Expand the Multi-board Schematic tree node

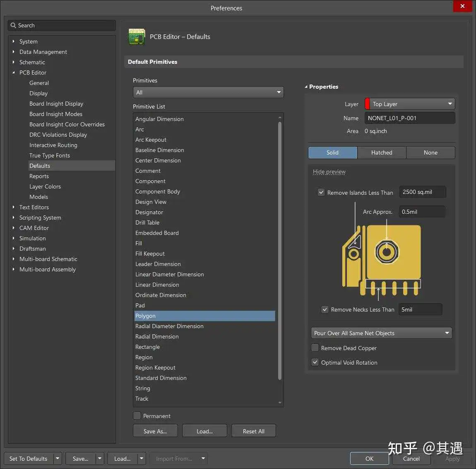13,259
